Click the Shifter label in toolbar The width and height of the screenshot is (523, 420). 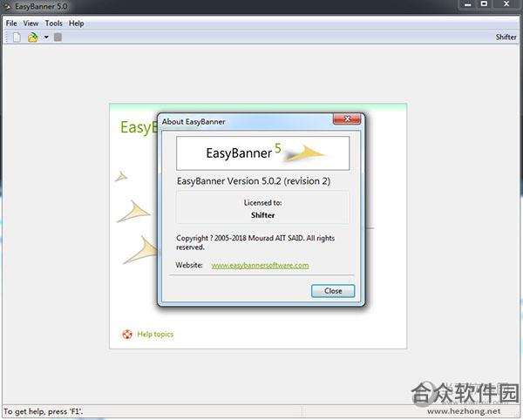click(x=506, y=37)
